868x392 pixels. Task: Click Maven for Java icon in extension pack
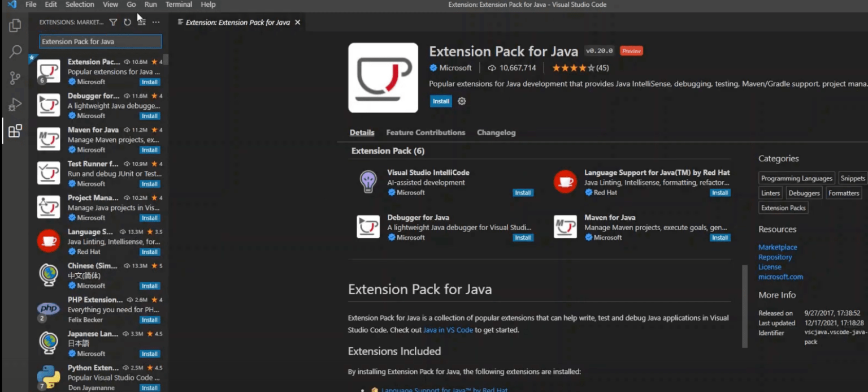(565, 227)
